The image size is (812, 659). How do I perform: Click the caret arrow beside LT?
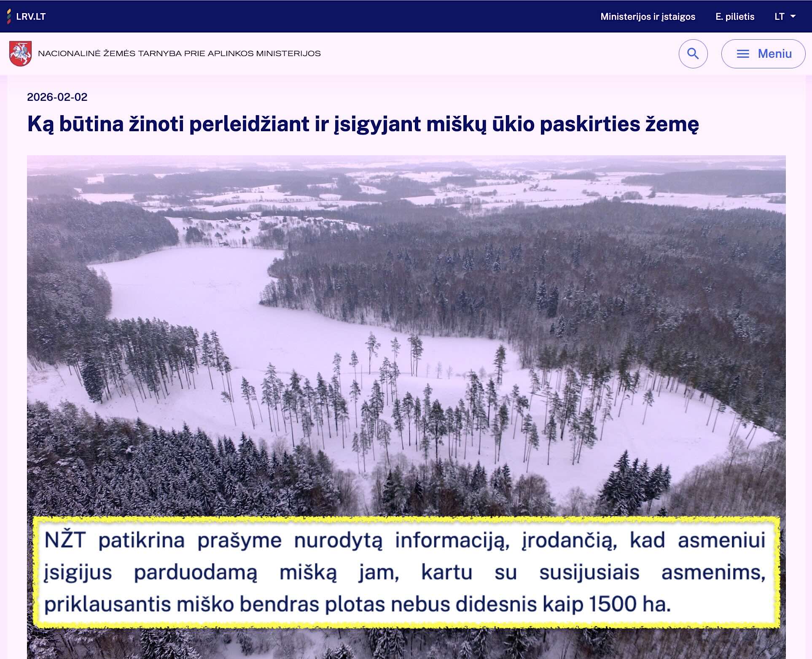click(793, 16)
